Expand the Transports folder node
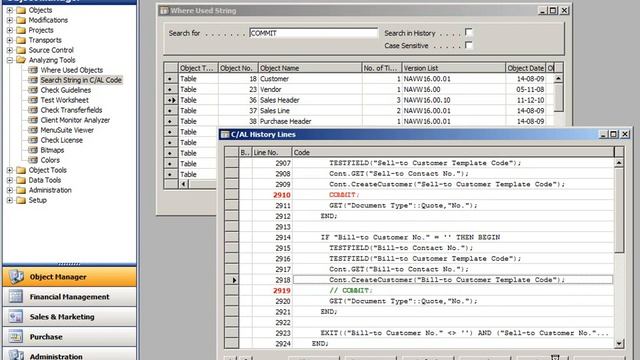The height and width of the screenshot is (360, 640). coord(10,40)
